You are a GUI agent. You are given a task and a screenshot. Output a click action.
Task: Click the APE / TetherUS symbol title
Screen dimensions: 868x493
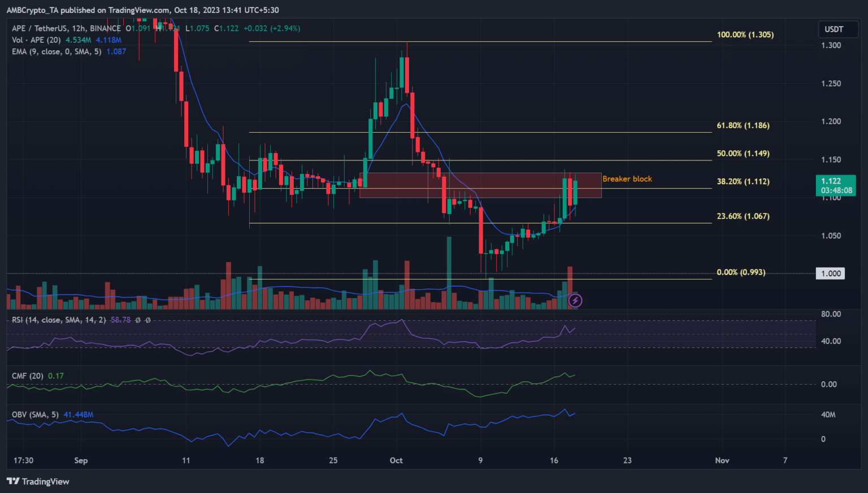click(66, 28)
